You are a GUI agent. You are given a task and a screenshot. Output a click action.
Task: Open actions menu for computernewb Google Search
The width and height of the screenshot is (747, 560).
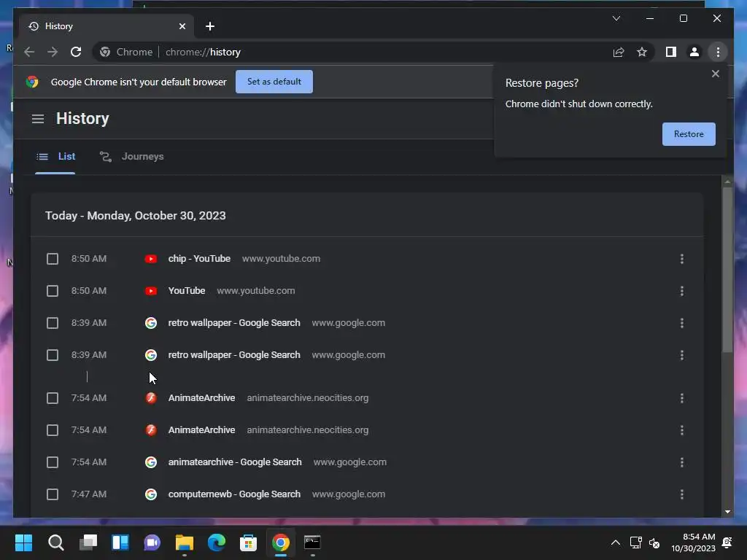[682, 494]
